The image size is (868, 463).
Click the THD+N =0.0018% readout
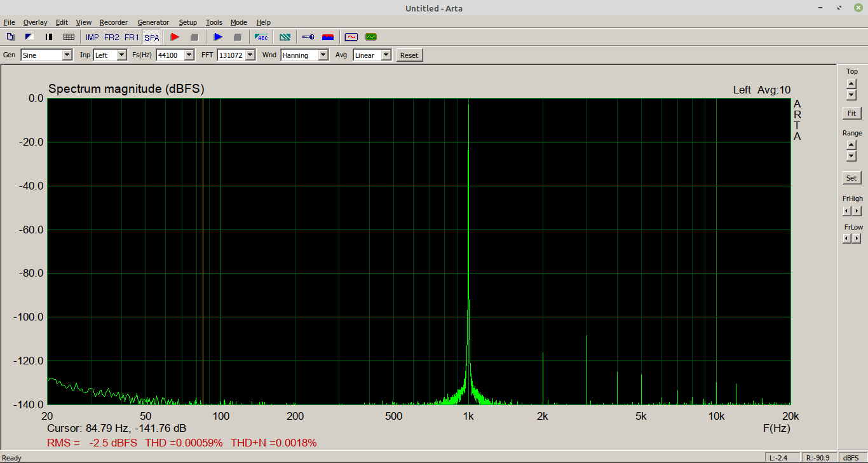(x=274, y=443)
